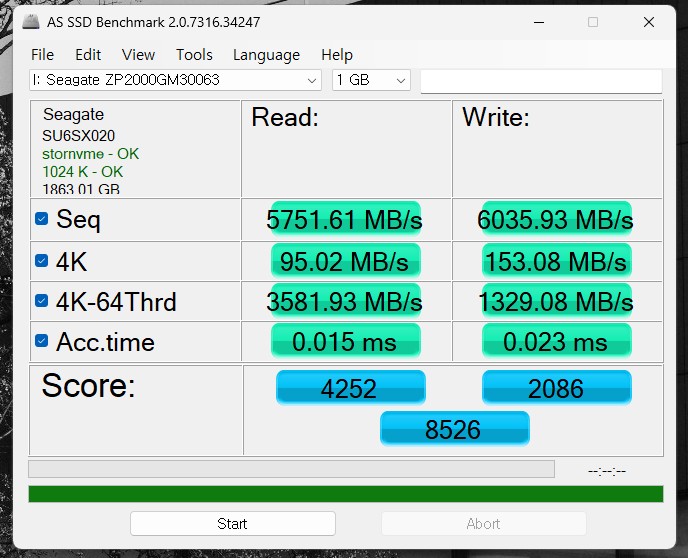Open the File menu
This screenshot has height=558, width=688.
click(42, 55)
